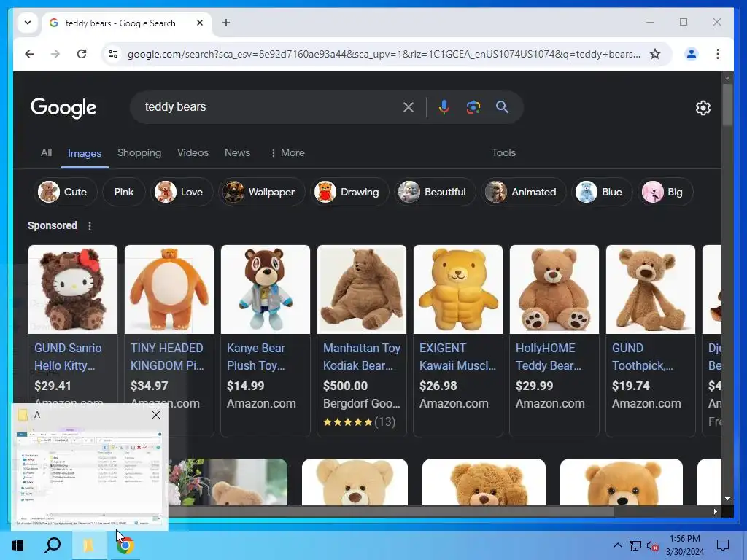Close the File Explorer taskbar preview
Image resolution: width=747 pixels, height=560 pixels.
(x=156, y=415)
